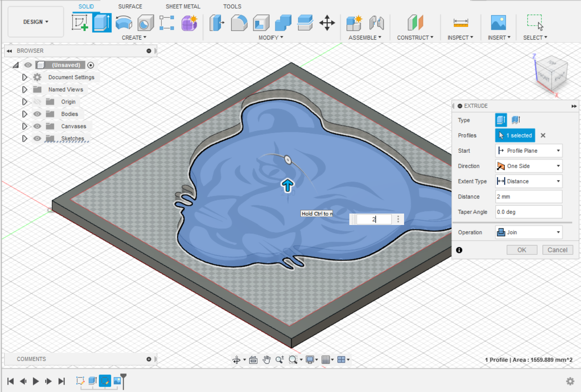
Task: Open the Operation Join dropdown
Action: pos(529,232)
